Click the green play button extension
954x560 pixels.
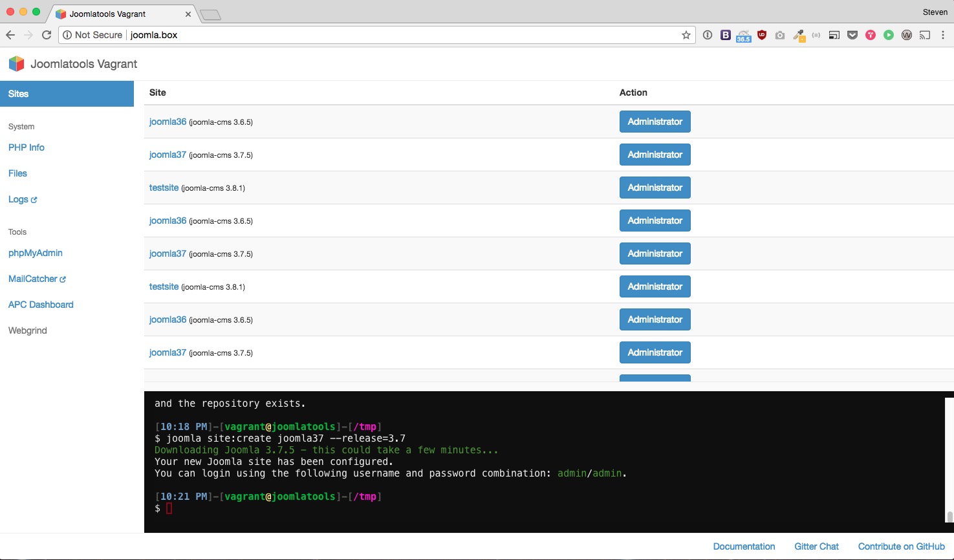point(889,35)
